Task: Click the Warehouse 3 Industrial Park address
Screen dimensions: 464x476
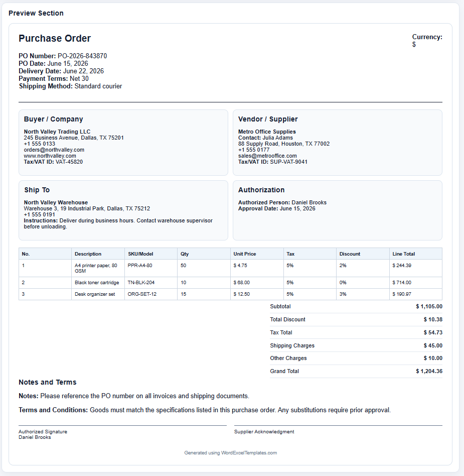Action: coord(87,208)
